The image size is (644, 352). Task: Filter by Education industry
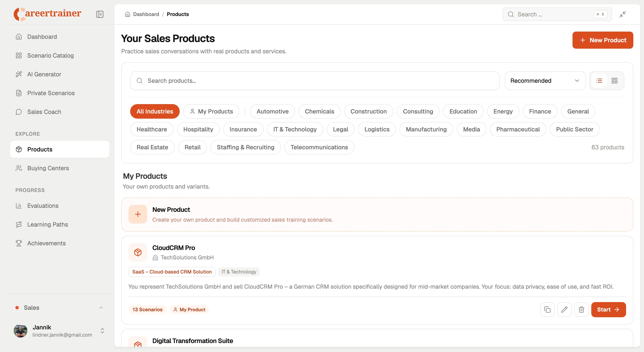(x=463, y=111)
